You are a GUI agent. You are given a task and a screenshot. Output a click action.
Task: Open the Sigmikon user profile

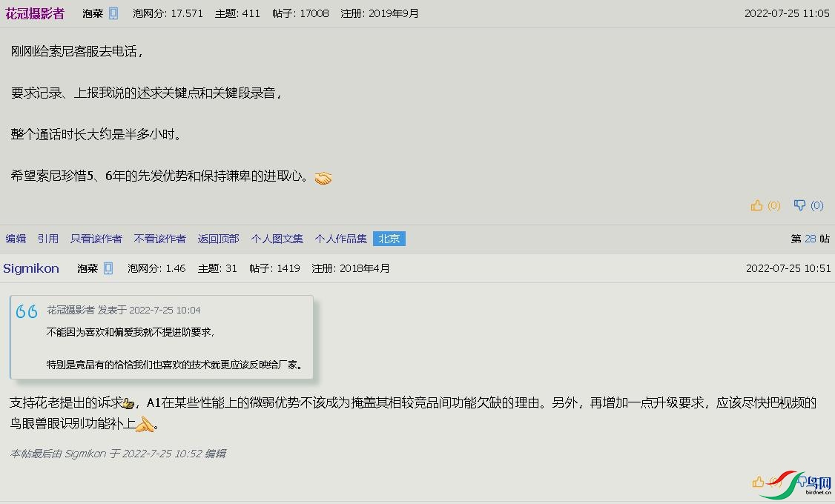(31, 268)
